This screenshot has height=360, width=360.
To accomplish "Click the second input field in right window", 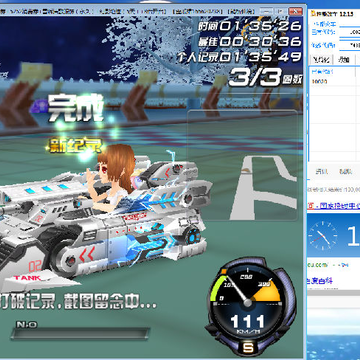I will [x=350, y=45].
